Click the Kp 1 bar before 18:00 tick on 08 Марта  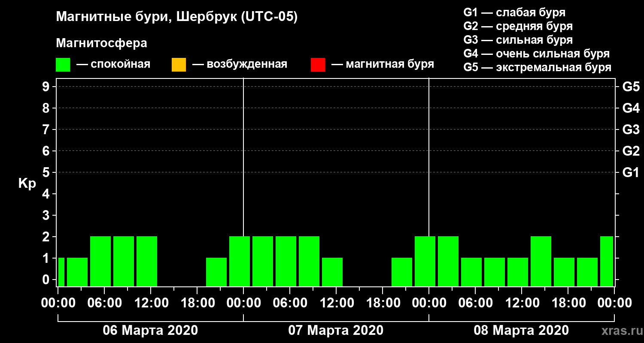(x=564, y=272)
